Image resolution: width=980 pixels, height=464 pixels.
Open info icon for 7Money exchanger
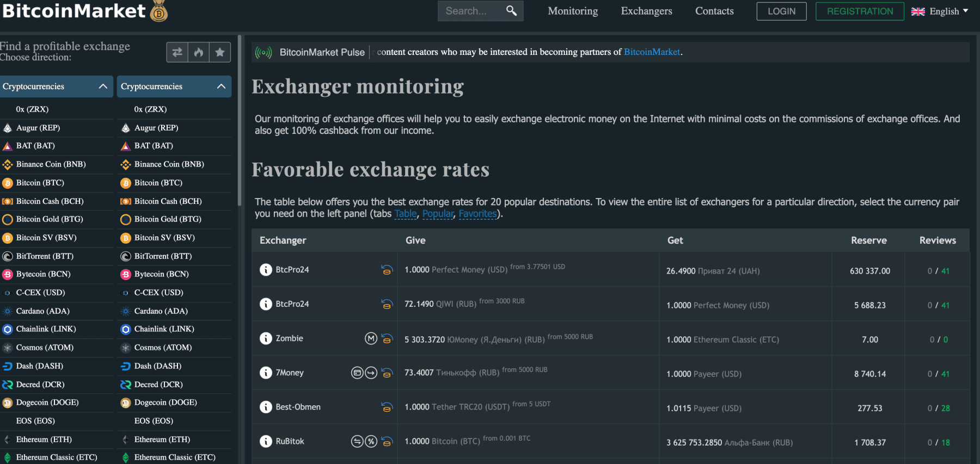[x=266, y=373]
